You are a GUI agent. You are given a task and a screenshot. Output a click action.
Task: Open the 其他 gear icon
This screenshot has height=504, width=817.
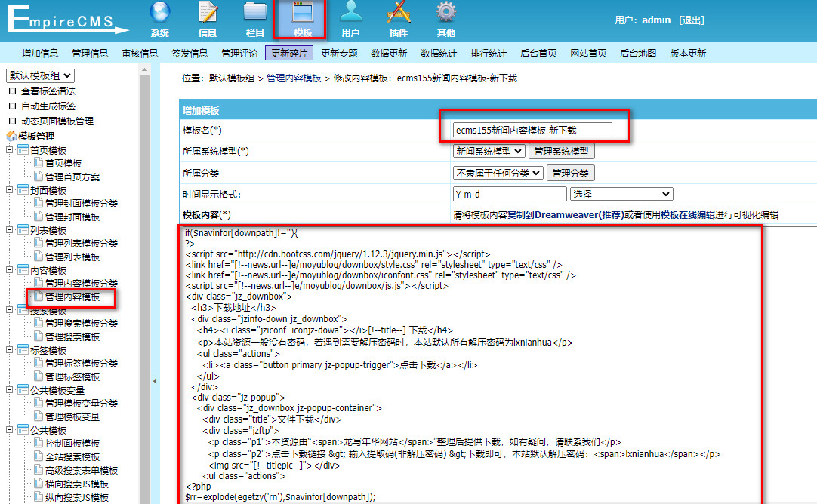pos(446,13)
